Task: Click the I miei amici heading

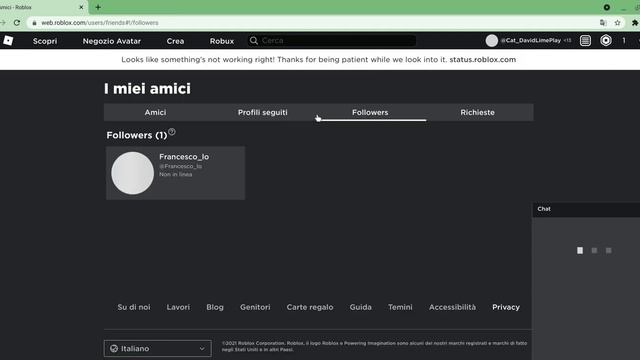Action: pyautogui.click(x=147, y=89)
